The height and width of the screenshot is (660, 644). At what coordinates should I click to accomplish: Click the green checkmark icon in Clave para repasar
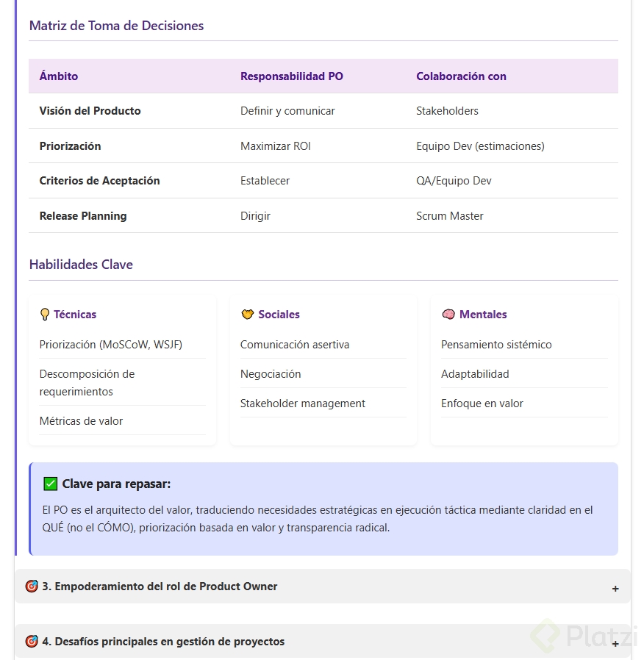coord(51,484)
